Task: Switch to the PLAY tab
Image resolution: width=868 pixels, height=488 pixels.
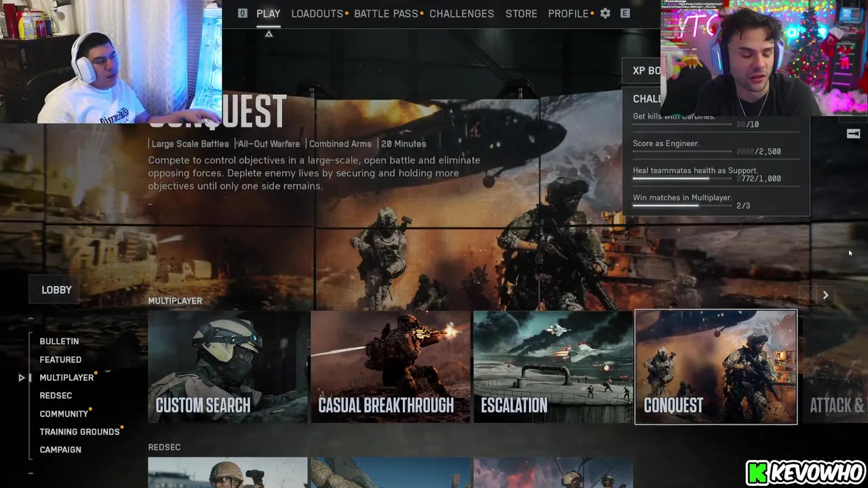Action: pyautogui.click(x=269, y=14)
